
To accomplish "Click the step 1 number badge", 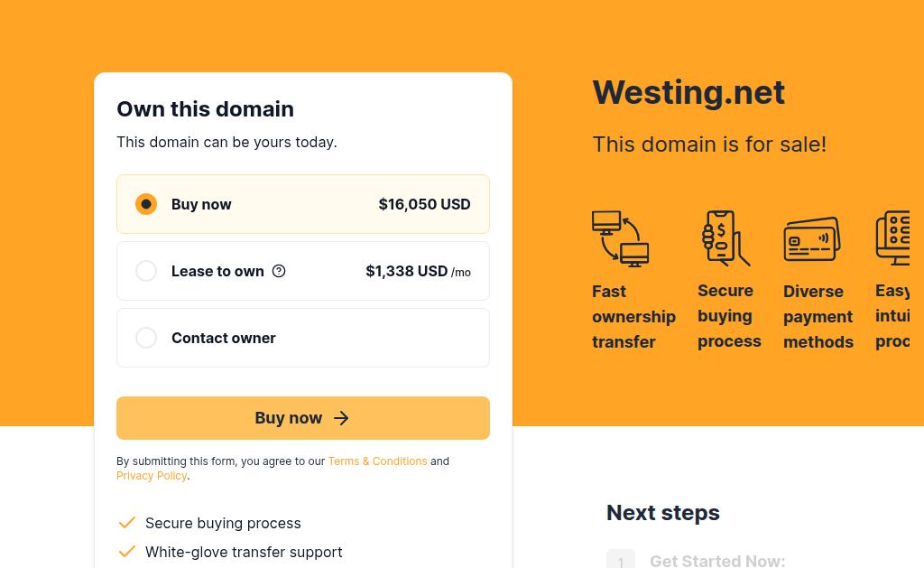I will (621, 561).
